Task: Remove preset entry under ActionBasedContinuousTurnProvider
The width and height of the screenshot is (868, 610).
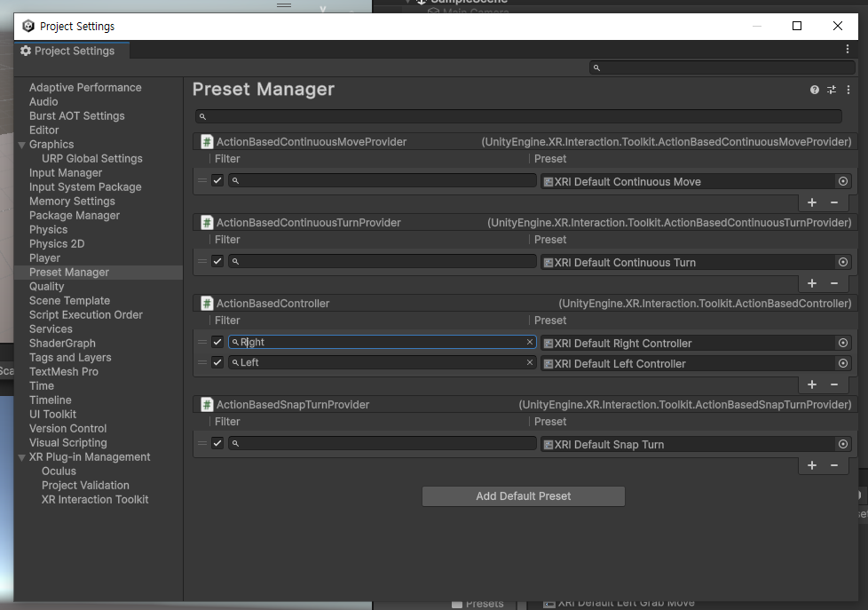Action: point(834,283)
